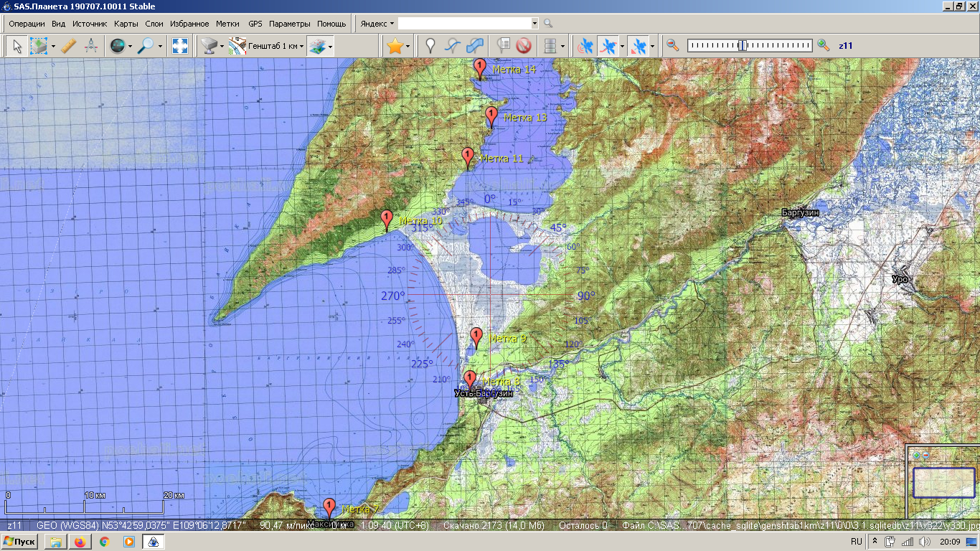Open the placemark manager list icon
Screen dimensions: 980x551
click(x=503, y=46)
